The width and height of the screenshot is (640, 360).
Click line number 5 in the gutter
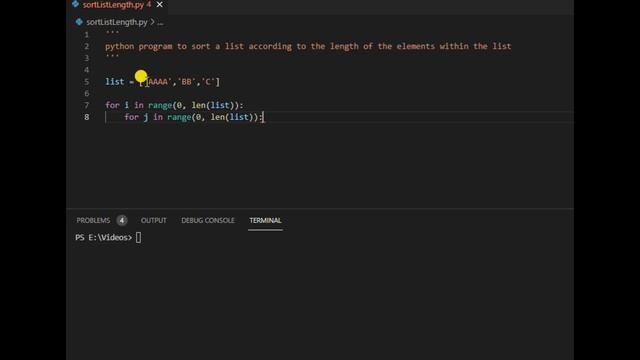point(87,82)
